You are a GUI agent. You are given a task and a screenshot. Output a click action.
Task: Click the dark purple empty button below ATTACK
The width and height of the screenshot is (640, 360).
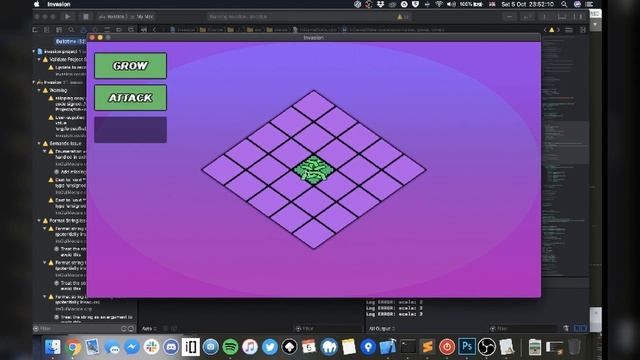[x=131, y=130]
